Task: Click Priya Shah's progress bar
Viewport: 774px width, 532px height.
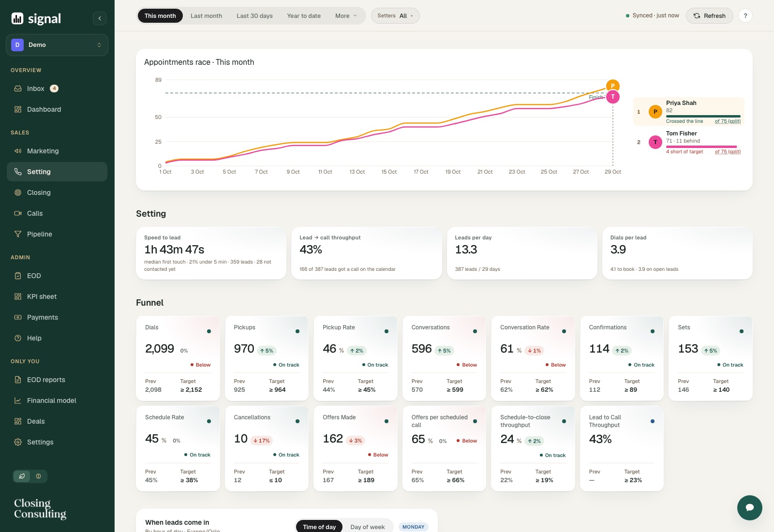Action: pos(703,116)
